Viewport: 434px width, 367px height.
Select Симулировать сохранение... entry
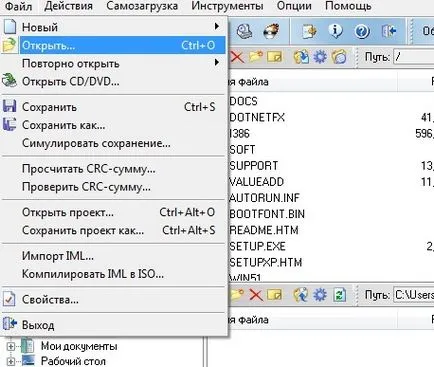click(114, 143)
